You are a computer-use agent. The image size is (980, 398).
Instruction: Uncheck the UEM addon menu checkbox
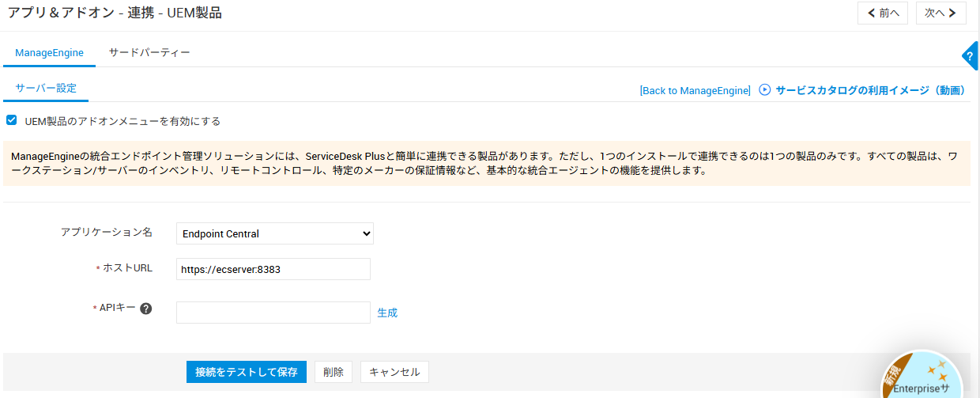tap(12, 121)
